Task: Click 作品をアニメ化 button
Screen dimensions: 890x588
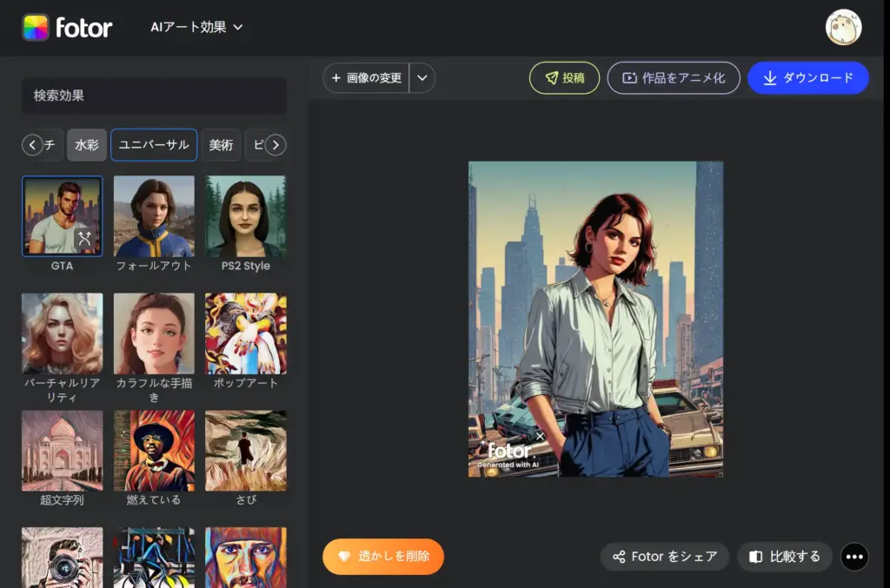Action: (674, 78)
